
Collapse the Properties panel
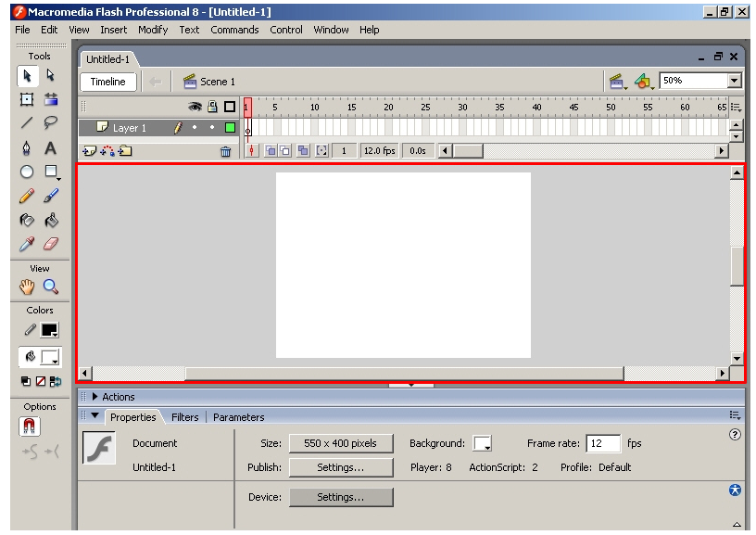pyautogui.click(x=94, y=415)
